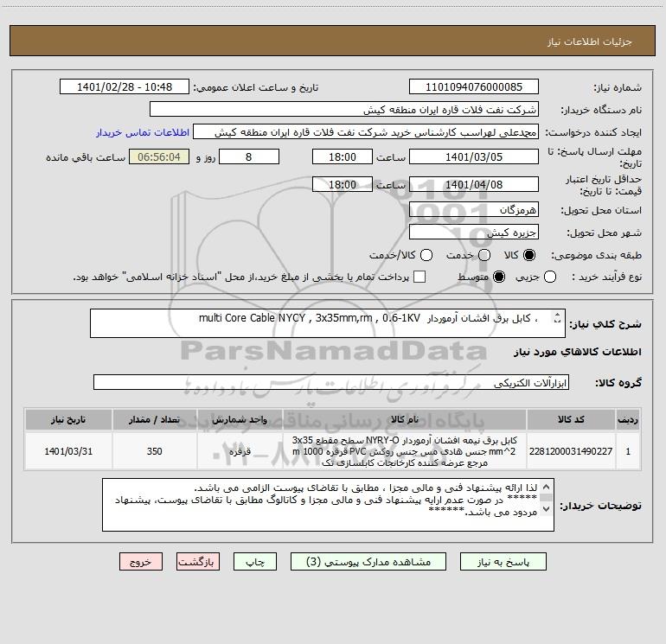Click اطلاعات کالاهای مورد نیاز section title
Image resolution: width=666 pixels, height=644 pixels.
point(577,352)
